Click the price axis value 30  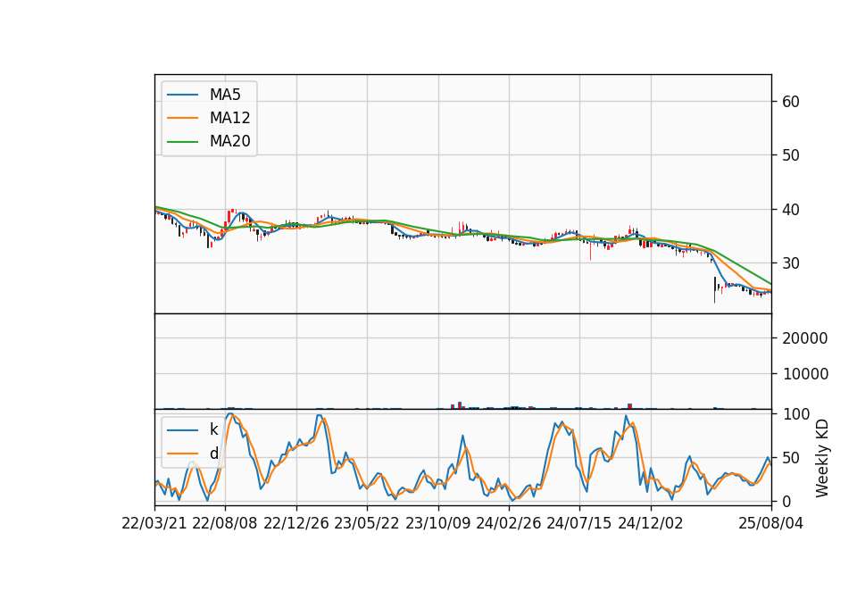click(790, 263)
